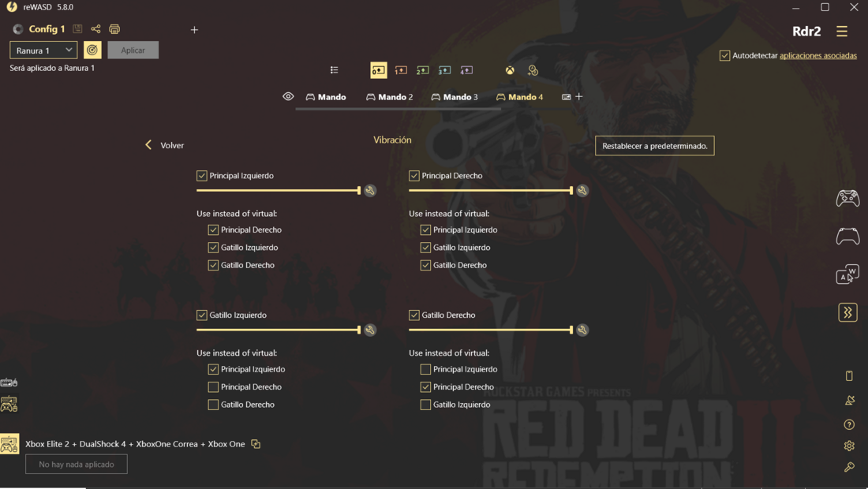This screenshot has height=489, width=868.
Task: Click the settings gear icon in right sidebar
Action: pos(849,446)
